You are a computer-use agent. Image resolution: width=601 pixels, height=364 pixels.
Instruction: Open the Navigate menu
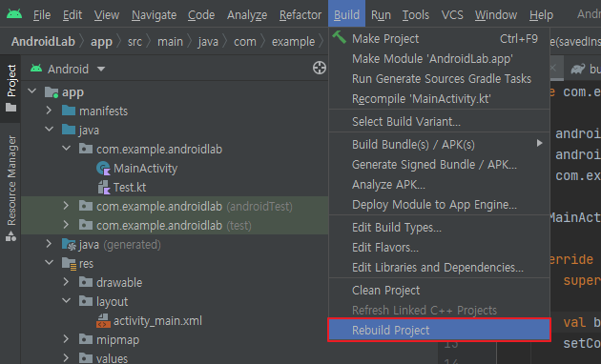tap(155, 15)
